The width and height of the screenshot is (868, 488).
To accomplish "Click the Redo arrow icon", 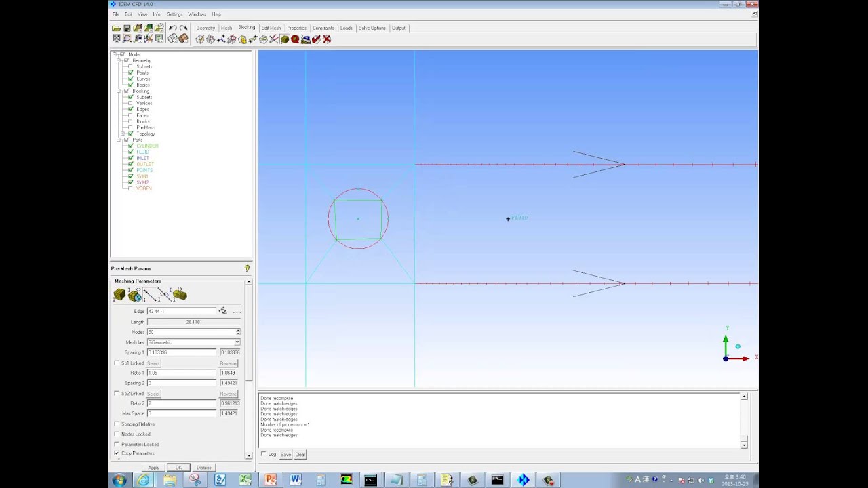I will click(x=183, y=28).
